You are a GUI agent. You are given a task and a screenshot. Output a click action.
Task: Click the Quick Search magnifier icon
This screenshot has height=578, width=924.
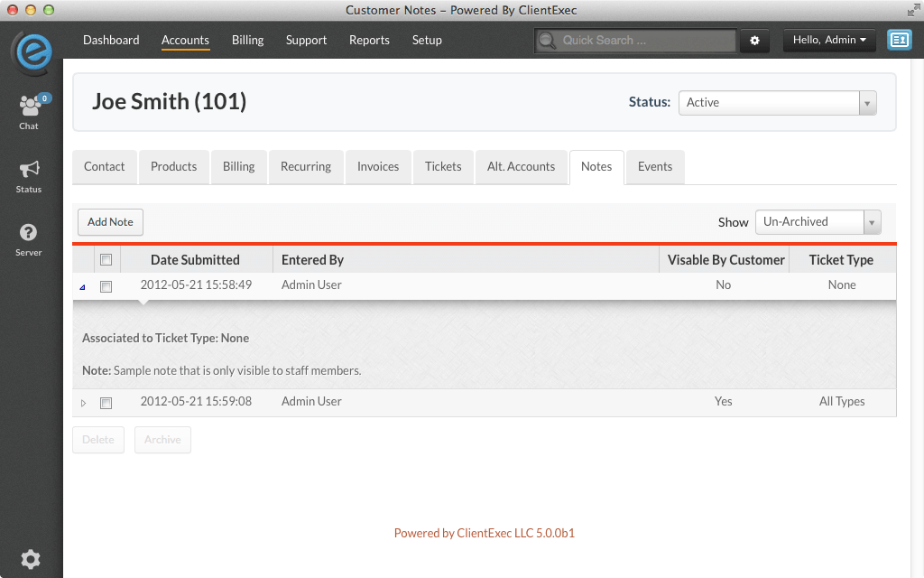[x=547, y=41]
